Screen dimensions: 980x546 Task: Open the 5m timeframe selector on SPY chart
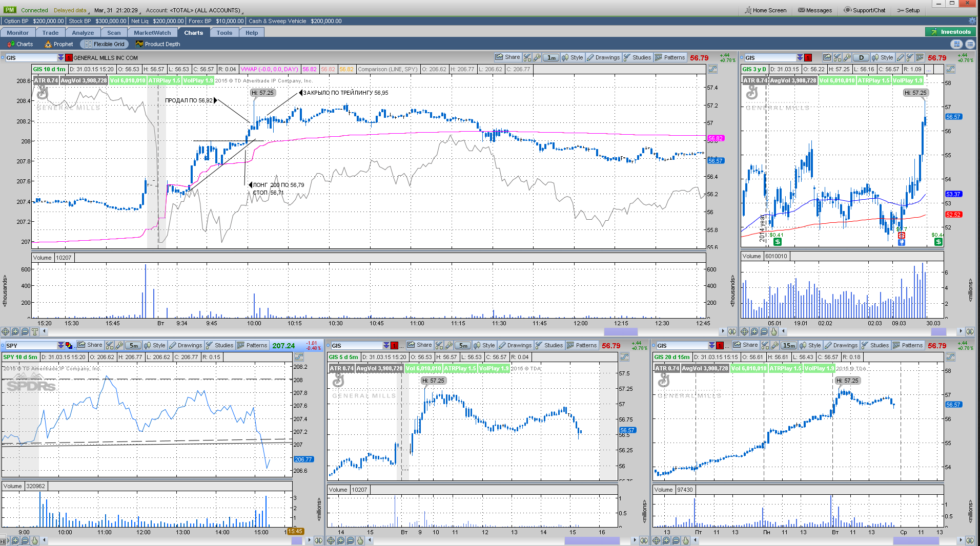tap(133, 345)
